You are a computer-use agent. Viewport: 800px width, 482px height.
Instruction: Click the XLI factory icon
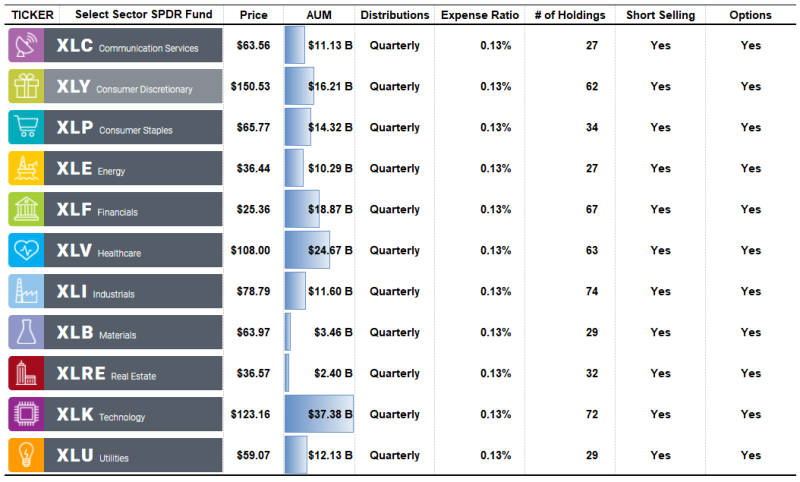(x=25, y=292)
